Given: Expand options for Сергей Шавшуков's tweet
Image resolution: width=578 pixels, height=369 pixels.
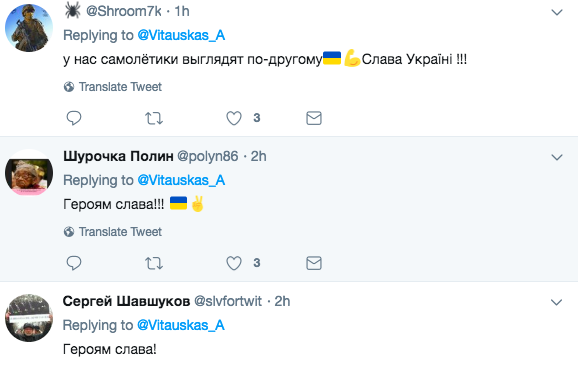Looking at the screenshot, I should (x=557, y=302).
